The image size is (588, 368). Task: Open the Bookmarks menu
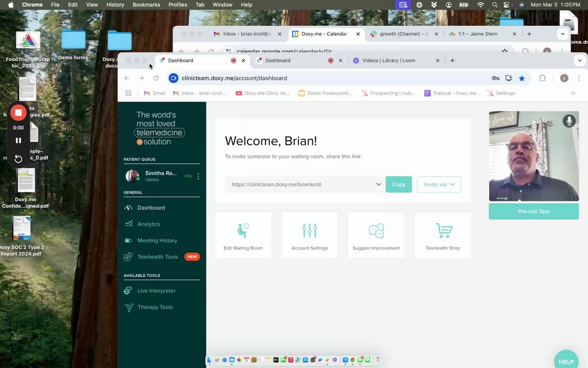(146, 5)
